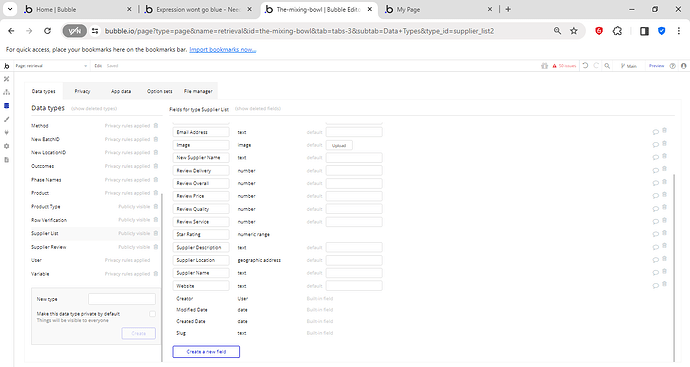Open the Design tab icon in sidebar
Image resolution: width=690 pixels, height=367 pixels.
[6, 79]
